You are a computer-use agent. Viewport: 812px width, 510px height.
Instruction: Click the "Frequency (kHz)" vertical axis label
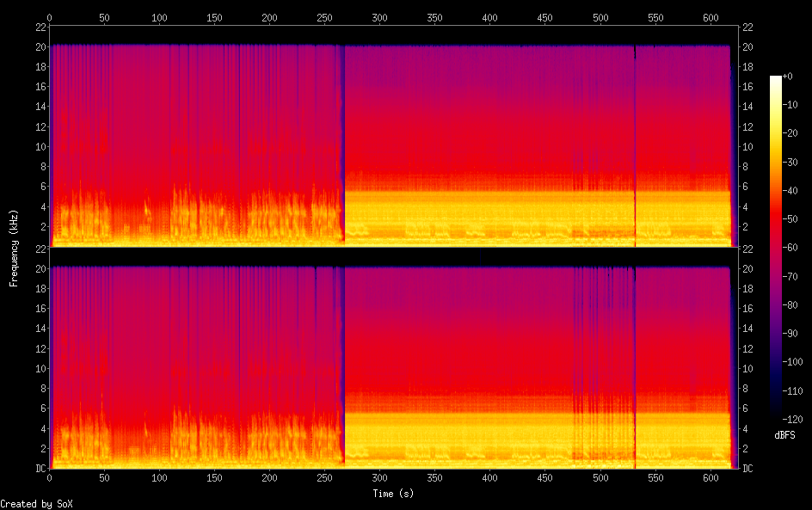(14, 248)
